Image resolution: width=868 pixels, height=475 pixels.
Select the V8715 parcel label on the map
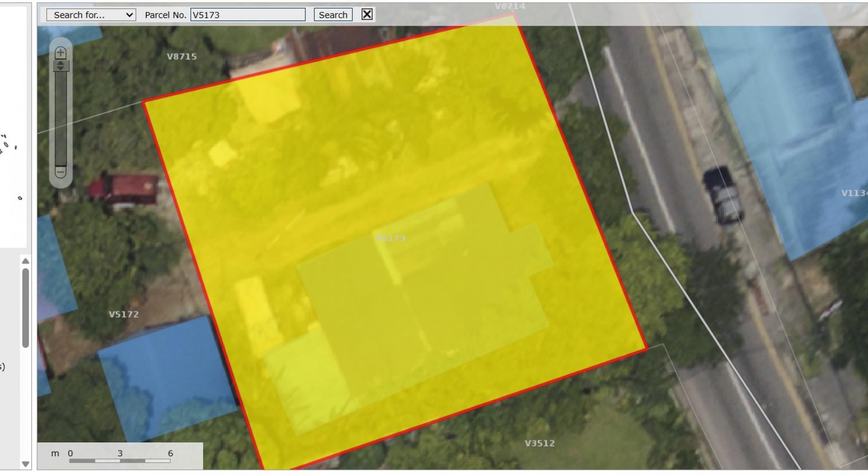182,56
